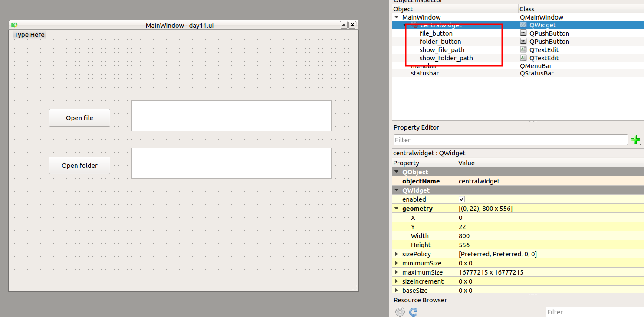
Task: Click the Open folder button
Action: pyautogui.click(x=79, y=166)
